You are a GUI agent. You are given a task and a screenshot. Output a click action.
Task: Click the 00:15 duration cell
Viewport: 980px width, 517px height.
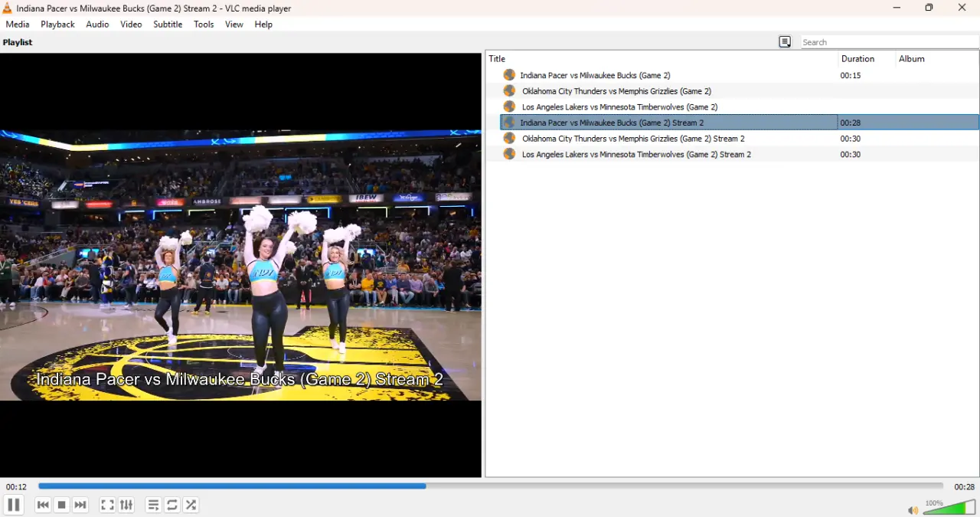(x=851, y=75)
